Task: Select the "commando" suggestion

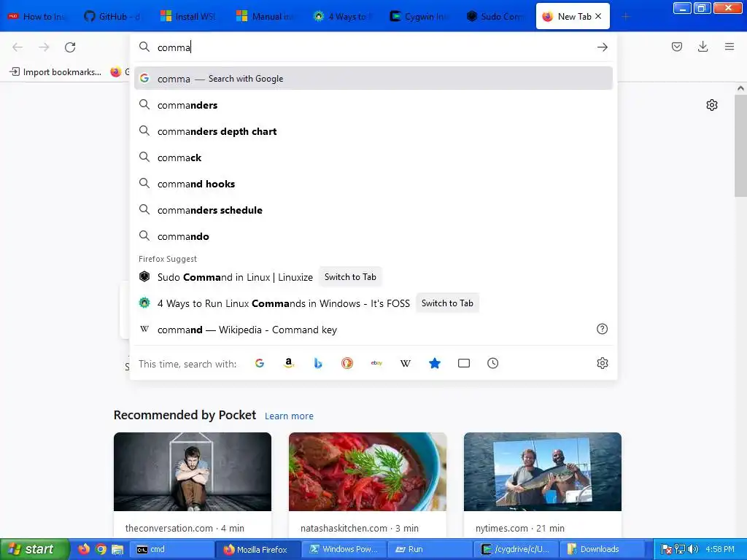Action: point(373,236)
